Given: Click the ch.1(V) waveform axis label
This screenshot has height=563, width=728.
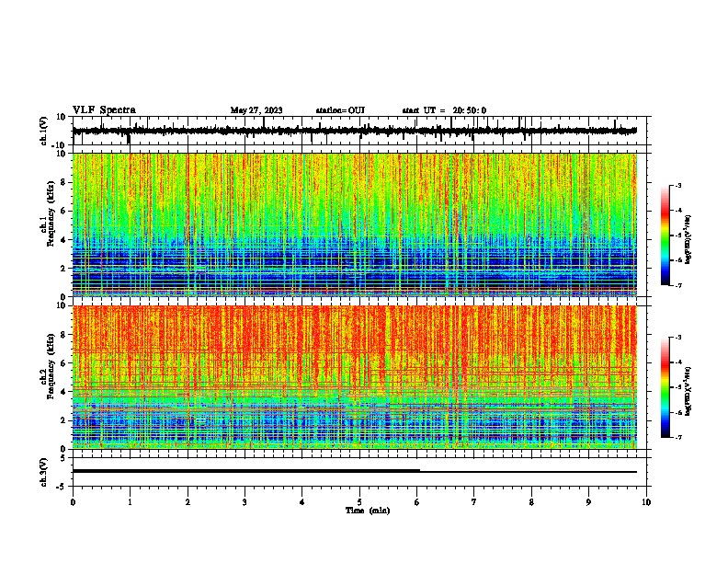Looking at the screenshot, I should [44, 131].
